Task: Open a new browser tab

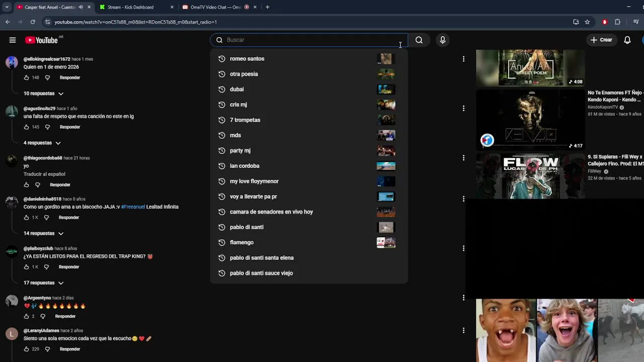Action: (267, 7)
